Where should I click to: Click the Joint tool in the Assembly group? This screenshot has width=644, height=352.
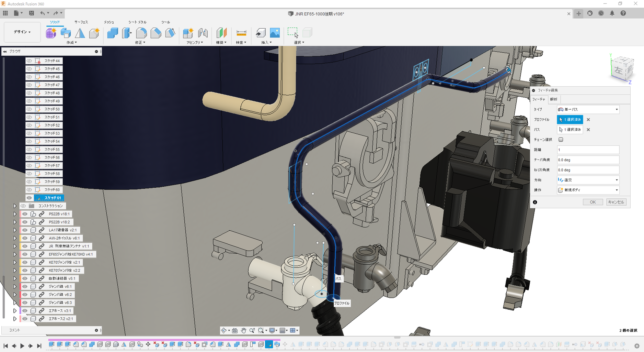click(x=203, y=33)
